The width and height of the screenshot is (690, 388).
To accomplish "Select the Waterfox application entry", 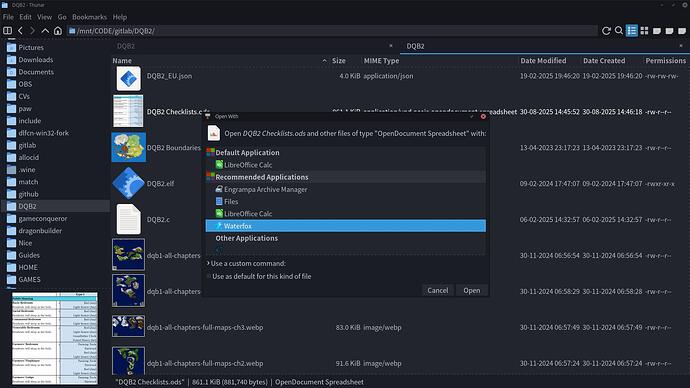I will [345, 226].
